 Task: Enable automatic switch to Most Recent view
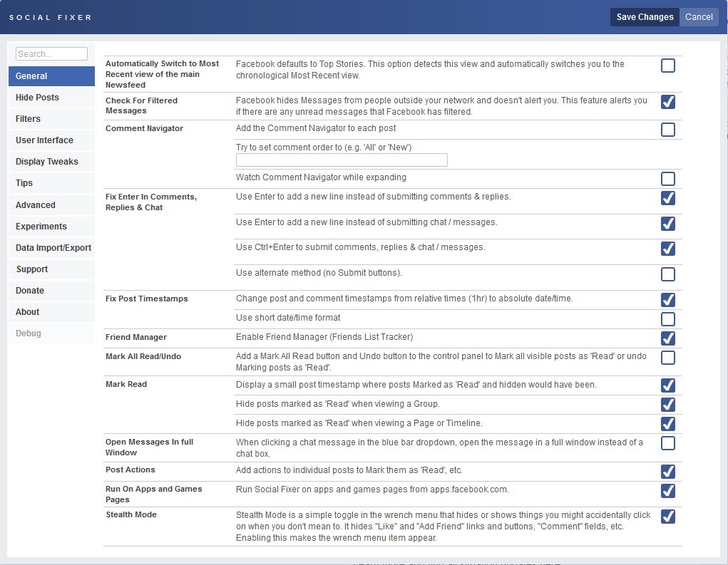pos(667,66)
